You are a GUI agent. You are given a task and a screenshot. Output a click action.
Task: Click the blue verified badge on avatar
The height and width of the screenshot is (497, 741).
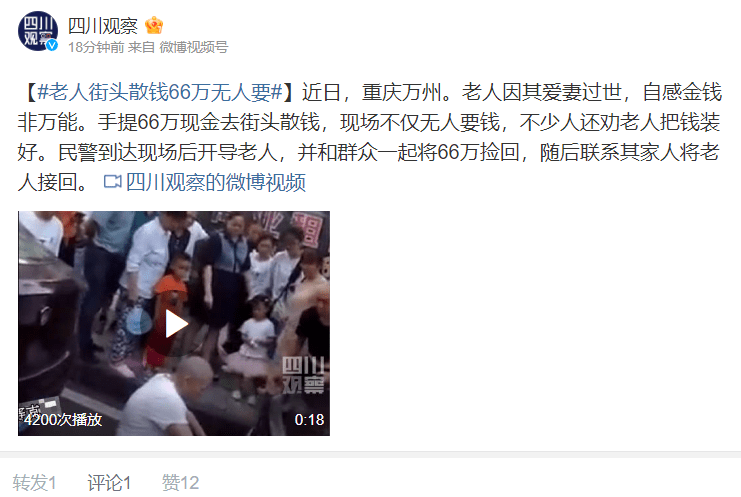pos(52,45)
